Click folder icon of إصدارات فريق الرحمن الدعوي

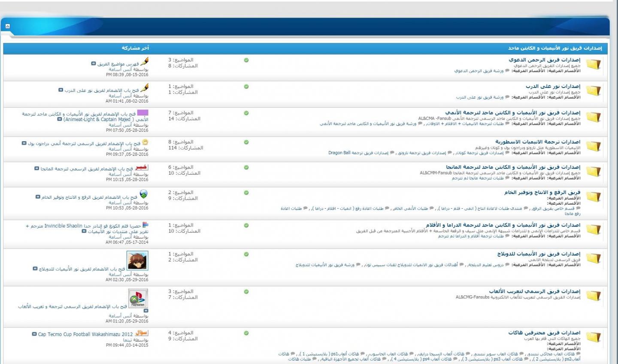pyautogui.click(x=594, y=64)
